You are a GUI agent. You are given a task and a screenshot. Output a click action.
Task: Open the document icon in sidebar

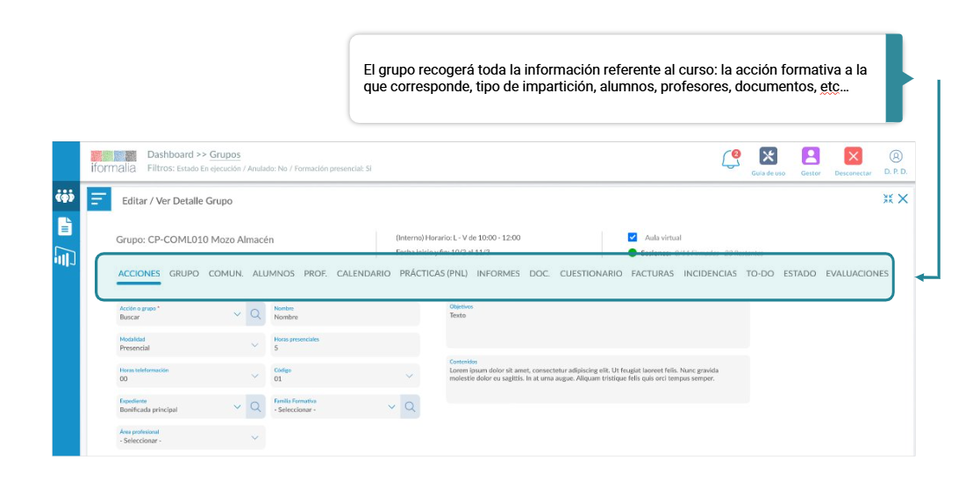[x=65, y=226]
